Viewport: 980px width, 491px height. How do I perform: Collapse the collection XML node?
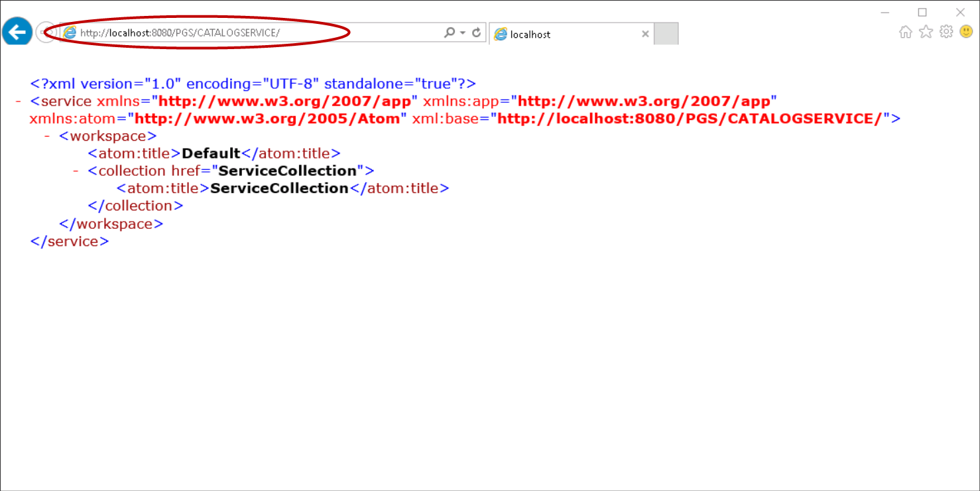[x=76, y=171]
